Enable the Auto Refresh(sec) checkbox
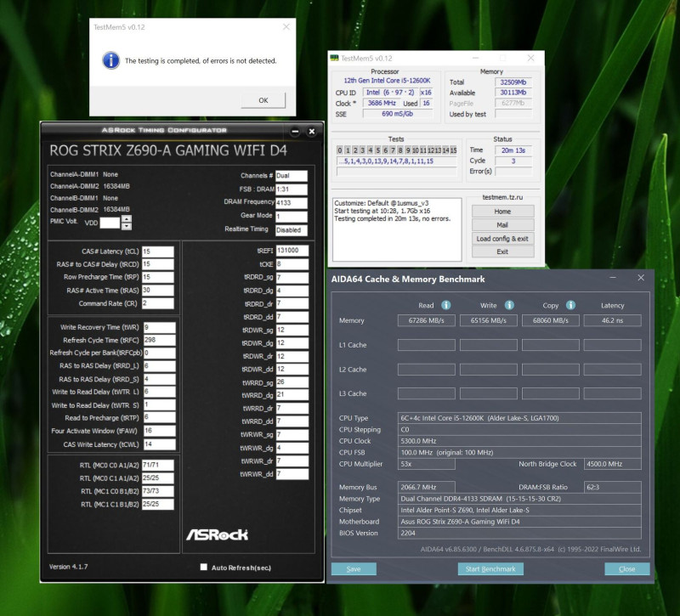The height and width of the screenshot is (616, 680). 203,567
